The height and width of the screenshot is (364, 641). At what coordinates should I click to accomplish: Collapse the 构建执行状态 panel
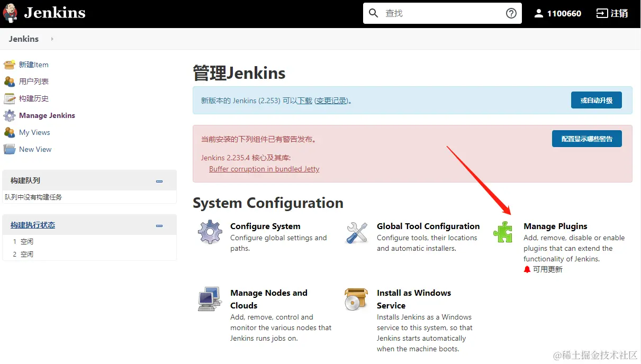point(159,225)
